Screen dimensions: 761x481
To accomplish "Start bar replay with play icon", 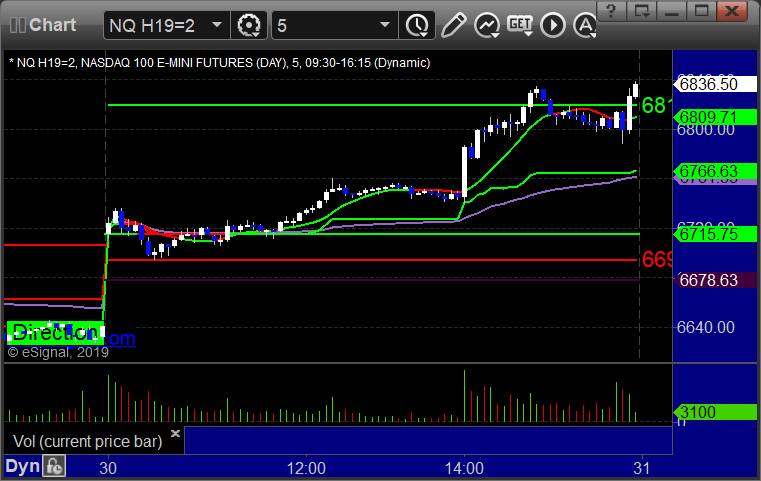I will click(553, 25).
